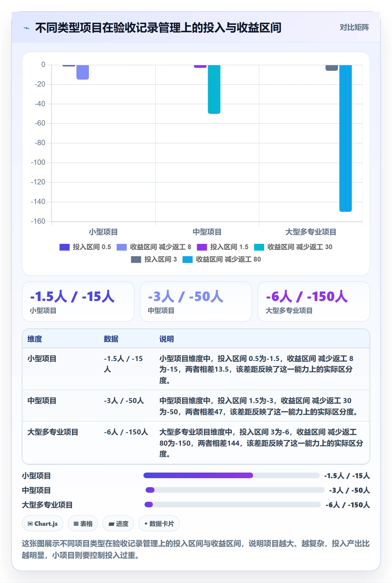Toggle legend swatch 投入区间 0.5
Image resolution: width=392 pixels, height=583 pixels.
coord(64,247)
